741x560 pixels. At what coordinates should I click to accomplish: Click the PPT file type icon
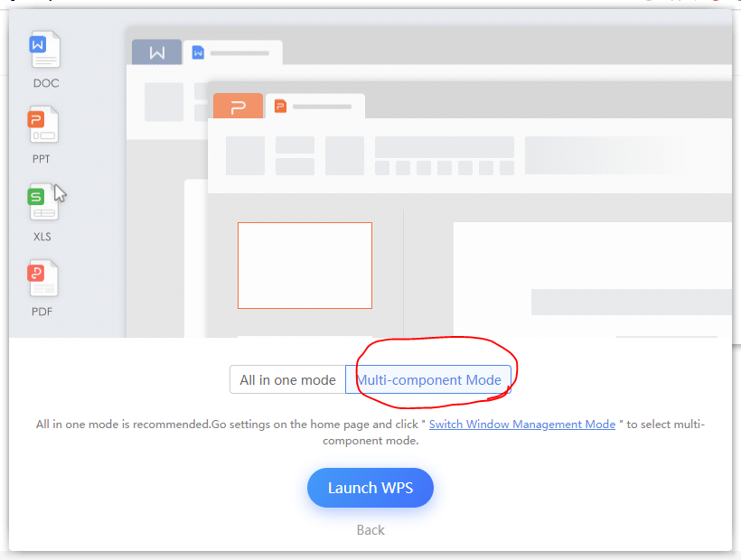[x=43, y=125]
